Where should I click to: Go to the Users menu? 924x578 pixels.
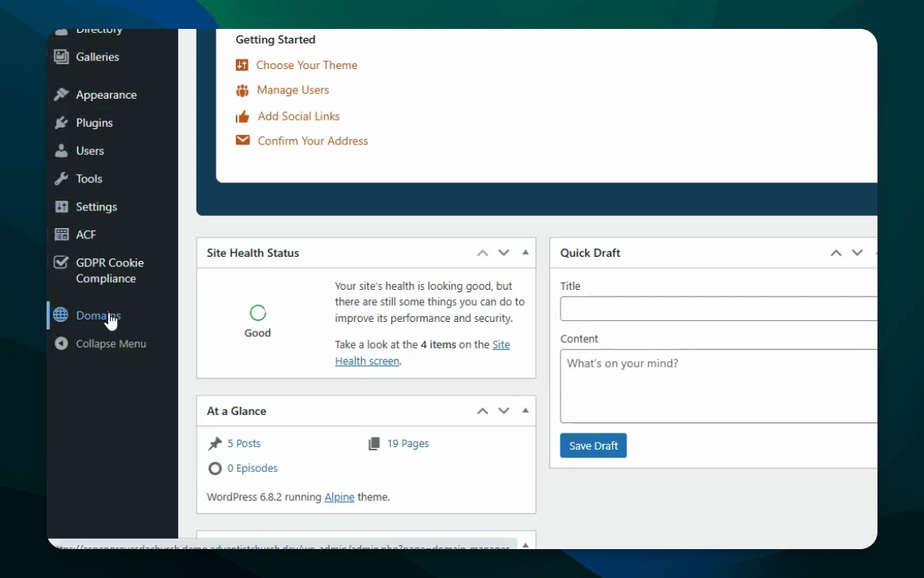tap(90, 150)
